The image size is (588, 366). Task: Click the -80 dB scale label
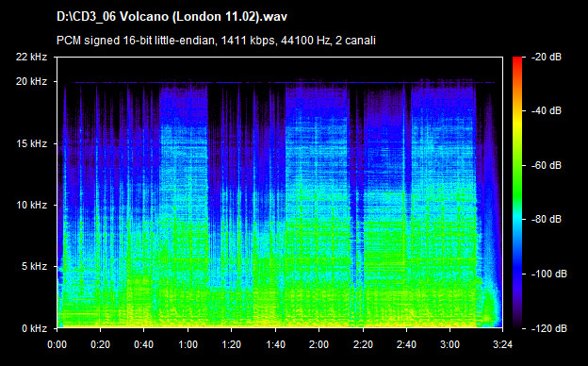pos(546,219)
